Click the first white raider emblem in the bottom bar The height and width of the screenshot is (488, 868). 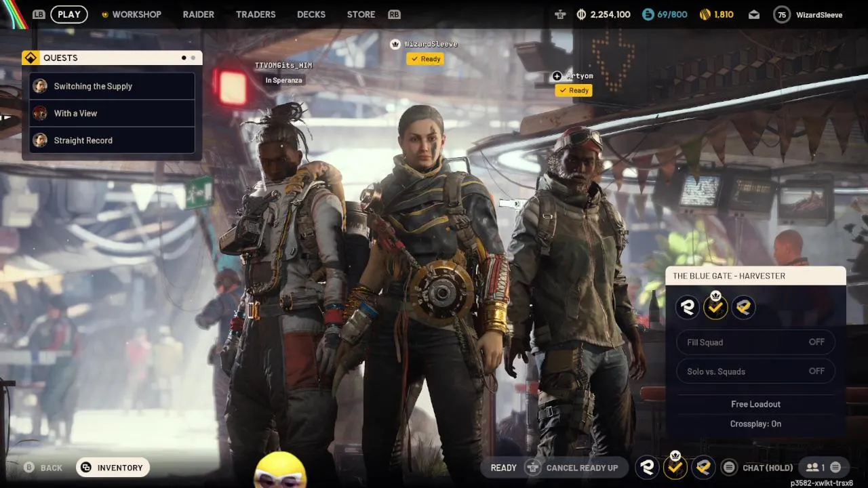click(648, 467)
